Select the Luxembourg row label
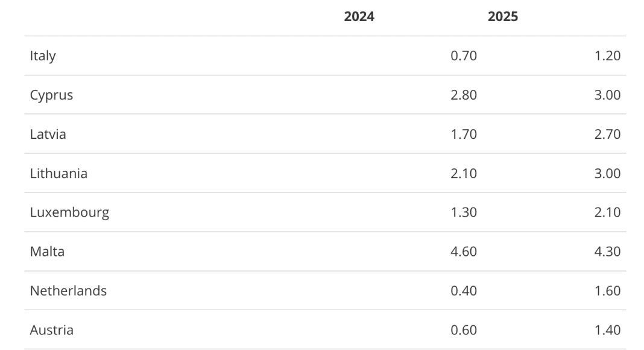The height and width of the screenshot is (350, 644). tap(69, 212)
